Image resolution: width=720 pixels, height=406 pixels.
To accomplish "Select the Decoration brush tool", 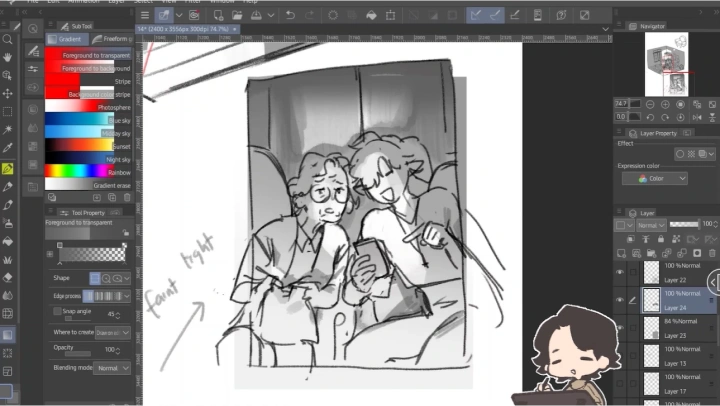I will click(7, 259).
